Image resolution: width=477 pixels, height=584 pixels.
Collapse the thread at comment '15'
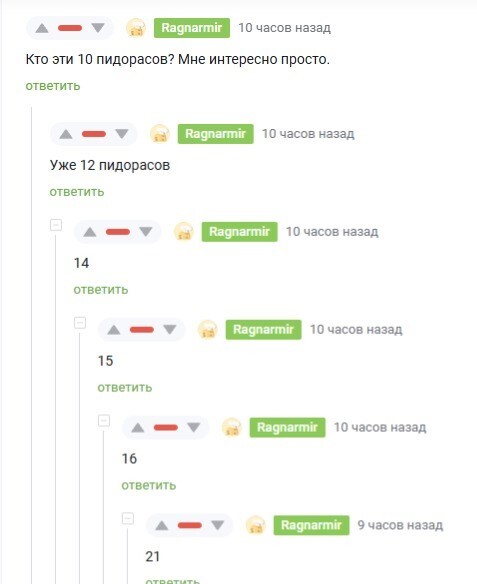click(x=80, y=323)
